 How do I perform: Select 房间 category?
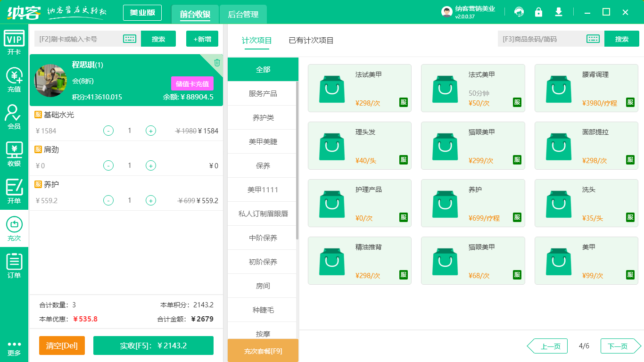coord(263,286)
